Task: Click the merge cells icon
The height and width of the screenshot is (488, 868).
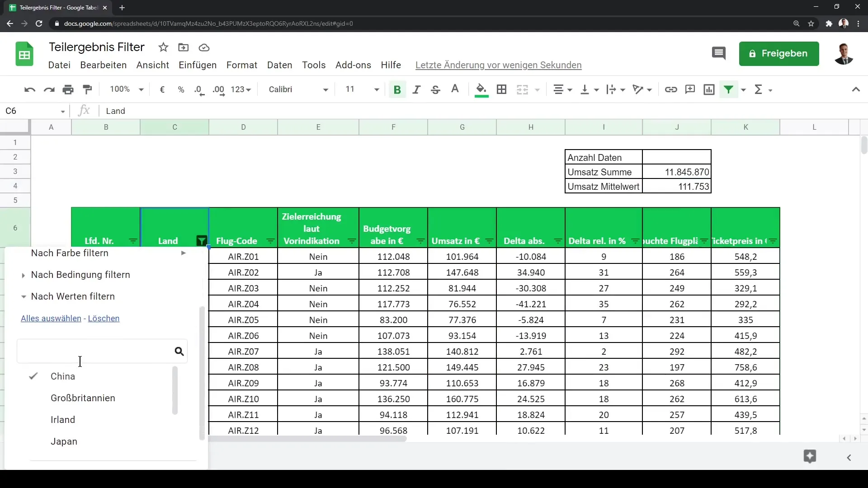Action: [x=523, y=89]
